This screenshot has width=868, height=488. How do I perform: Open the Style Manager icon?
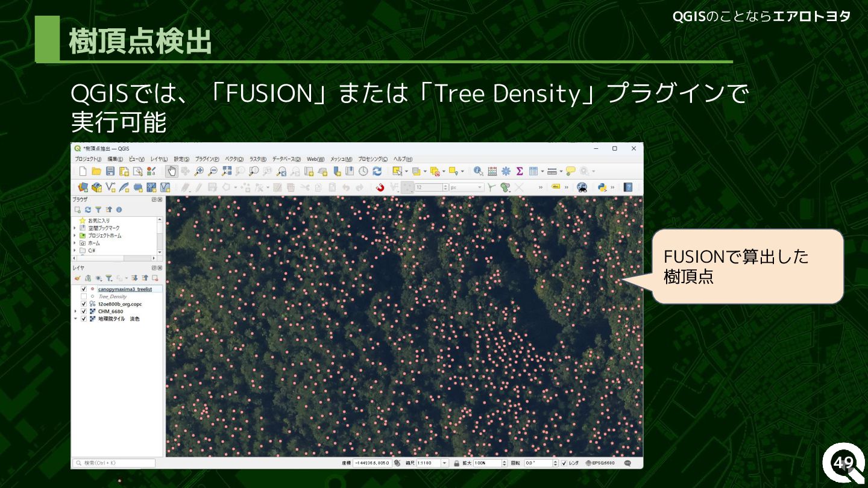point(151,172)
